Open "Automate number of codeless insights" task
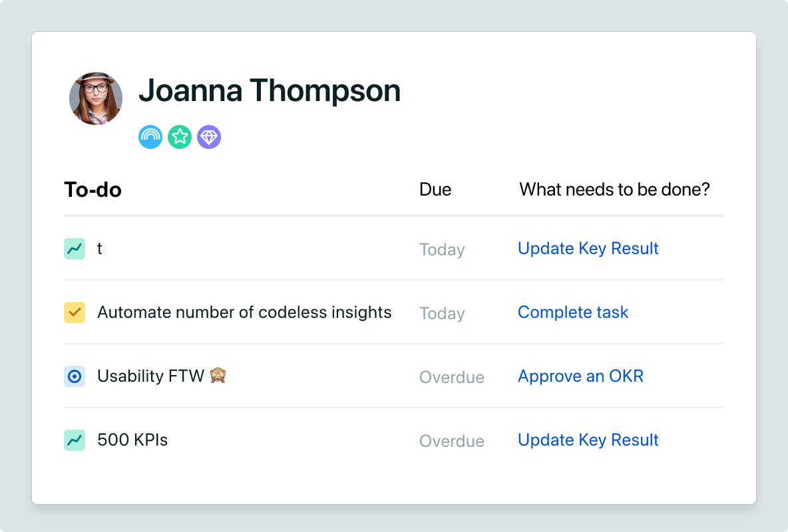The height and width of the screenshot is (532, 788). 244,313
